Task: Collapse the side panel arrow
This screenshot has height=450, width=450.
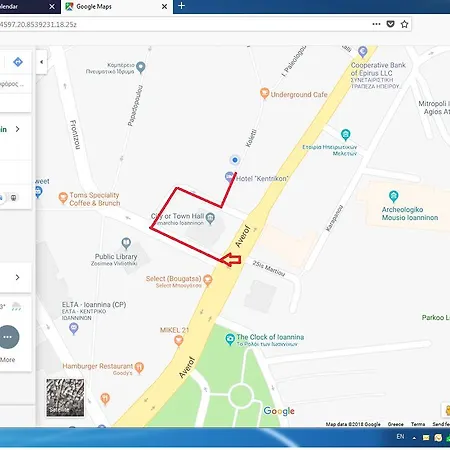Action: (41, 62)
